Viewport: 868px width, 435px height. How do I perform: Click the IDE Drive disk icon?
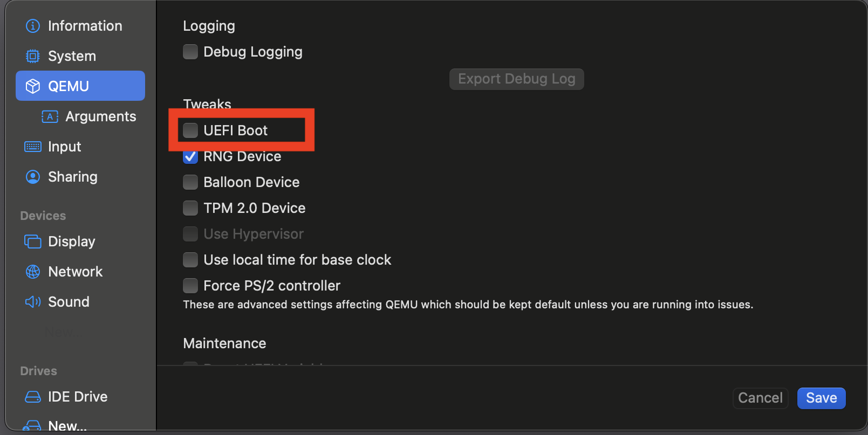(x=32, y=396)
